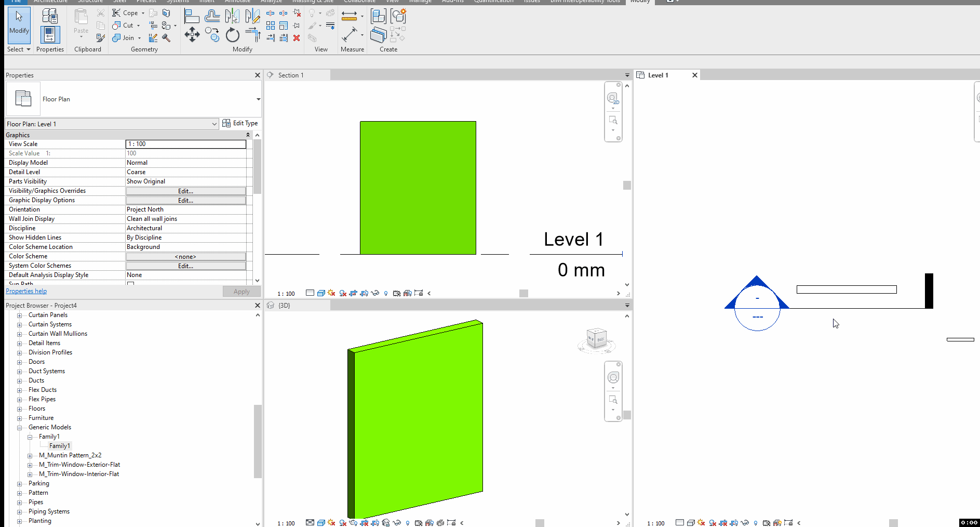Toggle the crop region visibility in Section 1
980x527 pixels.
pos(364,293)
